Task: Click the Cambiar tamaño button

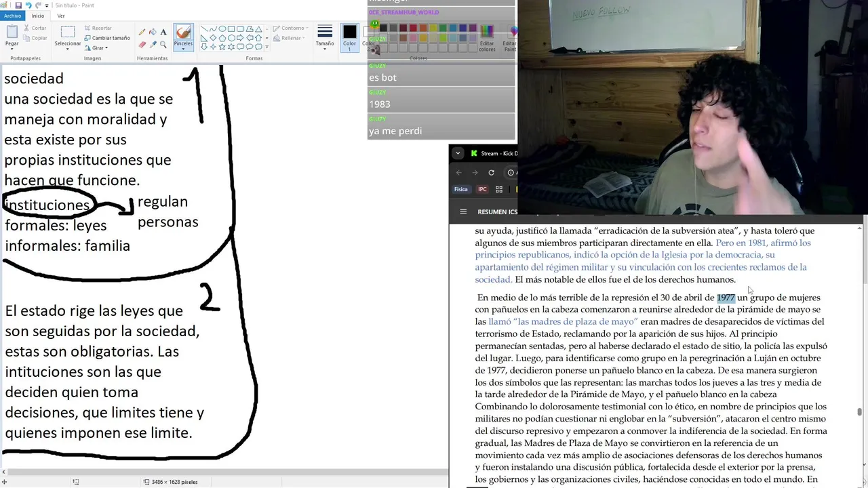Action: pyautogui.click(x=107, y=38)
